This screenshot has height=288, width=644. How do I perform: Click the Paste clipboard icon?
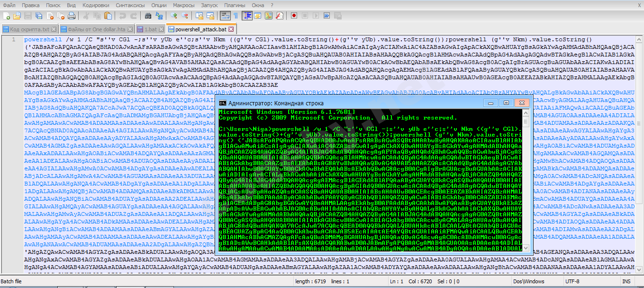coord(108,16)
